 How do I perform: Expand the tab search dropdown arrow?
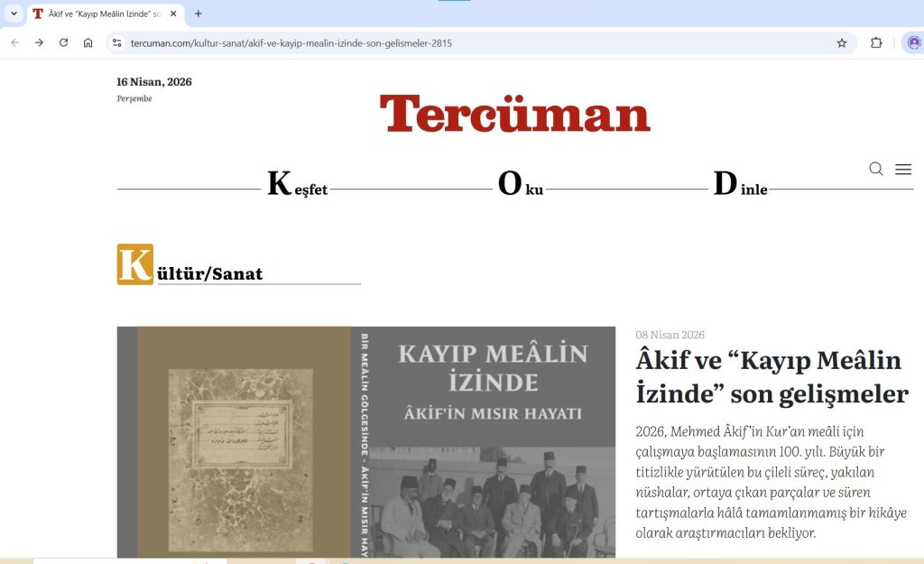pyautogui.click(x=14, y=14)
